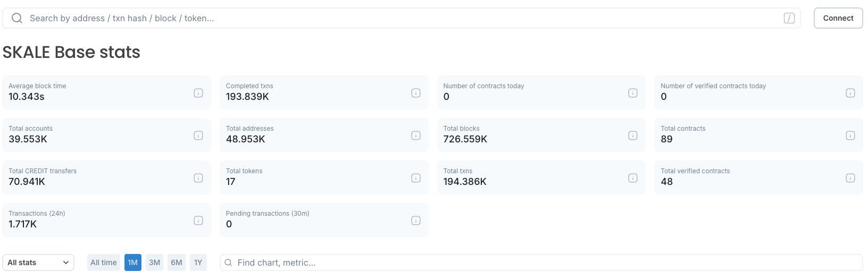Choose the 1Y time range

(198, 262)
